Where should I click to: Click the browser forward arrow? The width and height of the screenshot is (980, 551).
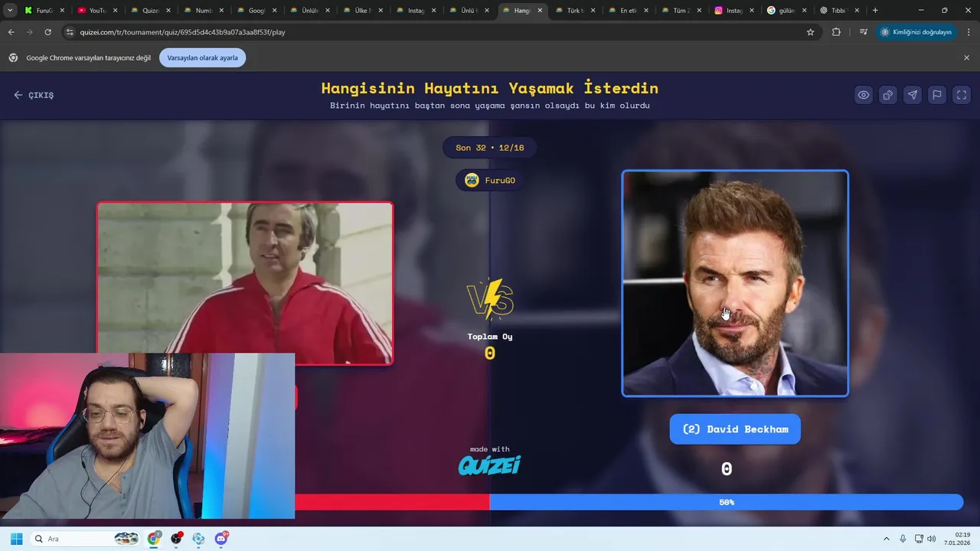[29, 32]
